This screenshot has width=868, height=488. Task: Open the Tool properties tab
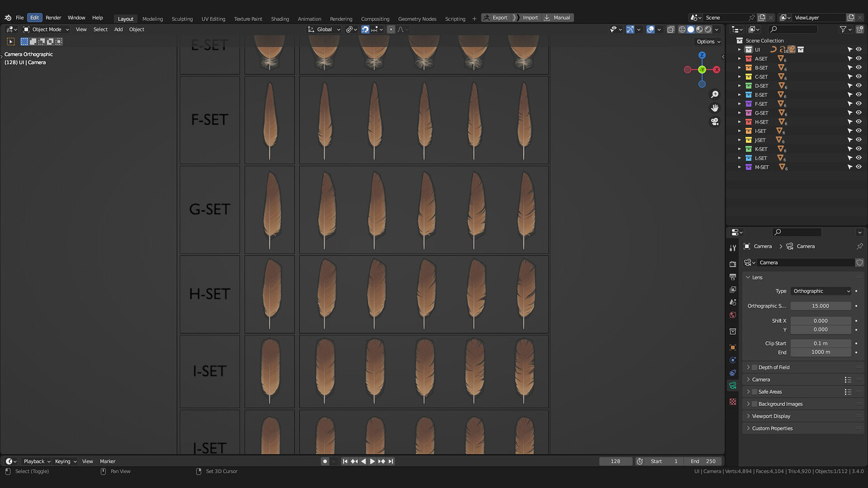tap(733, 248)
